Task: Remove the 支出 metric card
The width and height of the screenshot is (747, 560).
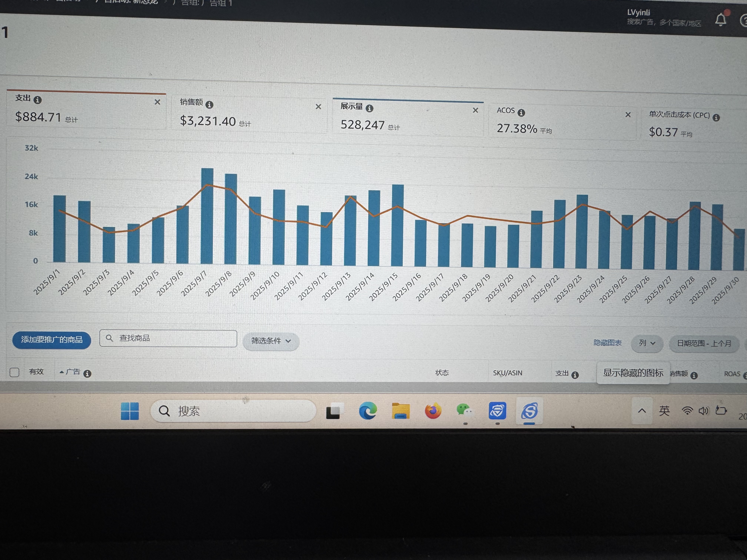Action: 157,102
